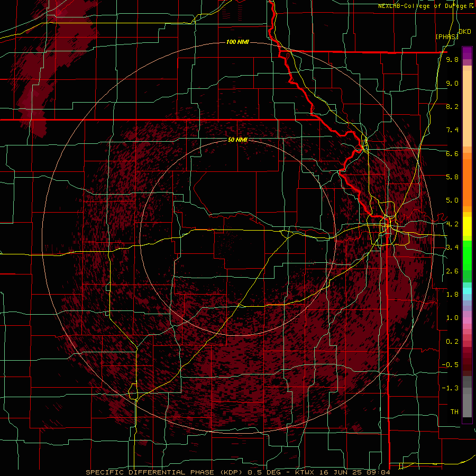Click the -0.5 scale value
This screenshot has width=476, height=476.
[450, 365]
